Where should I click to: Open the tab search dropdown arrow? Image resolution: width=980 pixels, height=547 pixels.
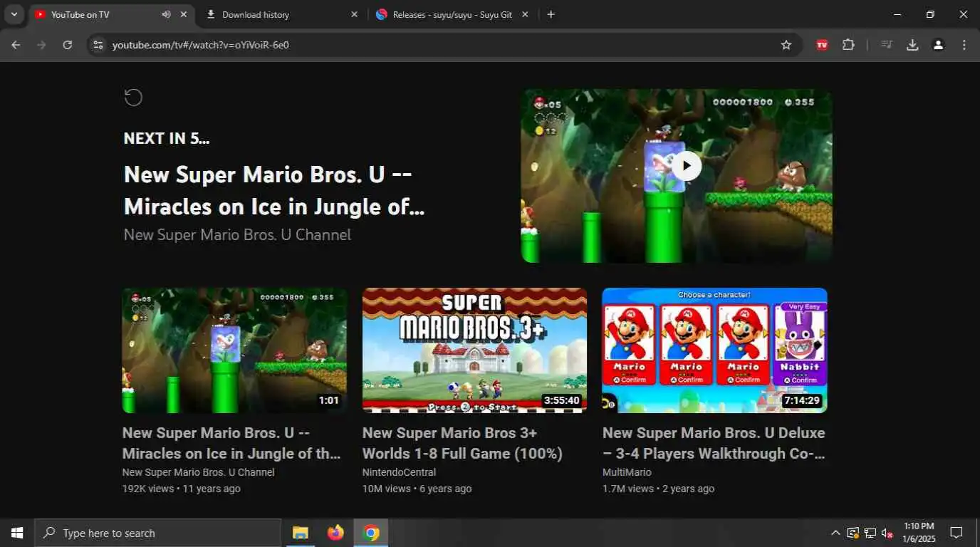[x=14, y=14]
